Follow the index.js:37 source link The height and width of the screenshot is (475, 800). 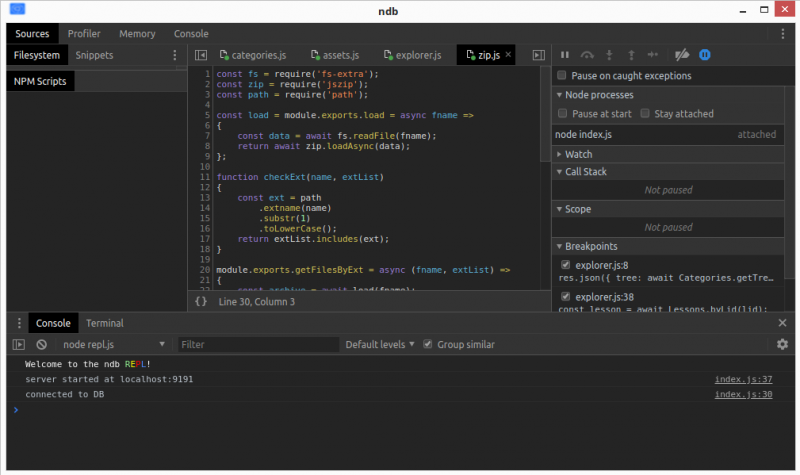pos(743,380)
